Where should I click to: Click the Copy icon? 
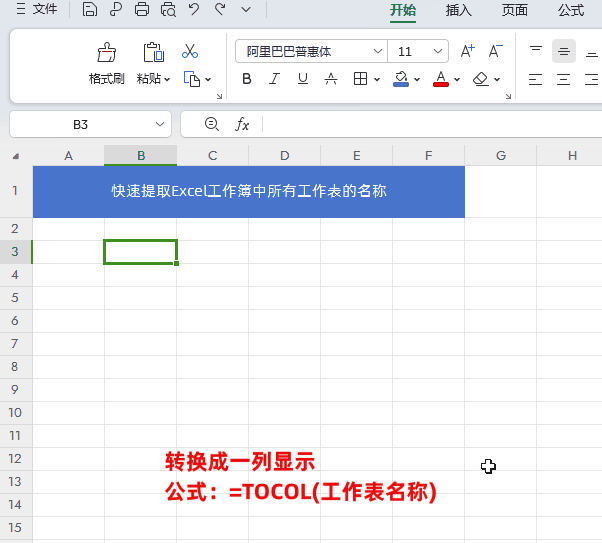(192, 79)
